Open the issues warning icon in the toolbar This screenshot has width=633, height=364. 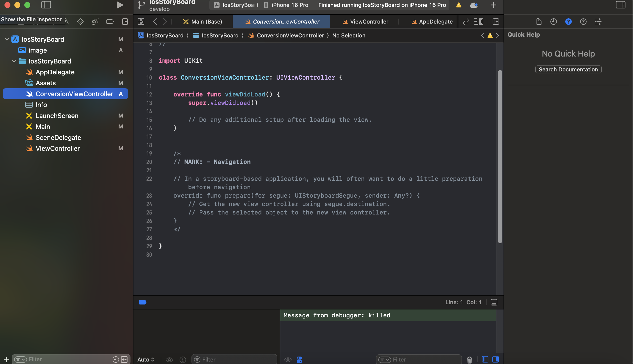[x=459, y=5]
